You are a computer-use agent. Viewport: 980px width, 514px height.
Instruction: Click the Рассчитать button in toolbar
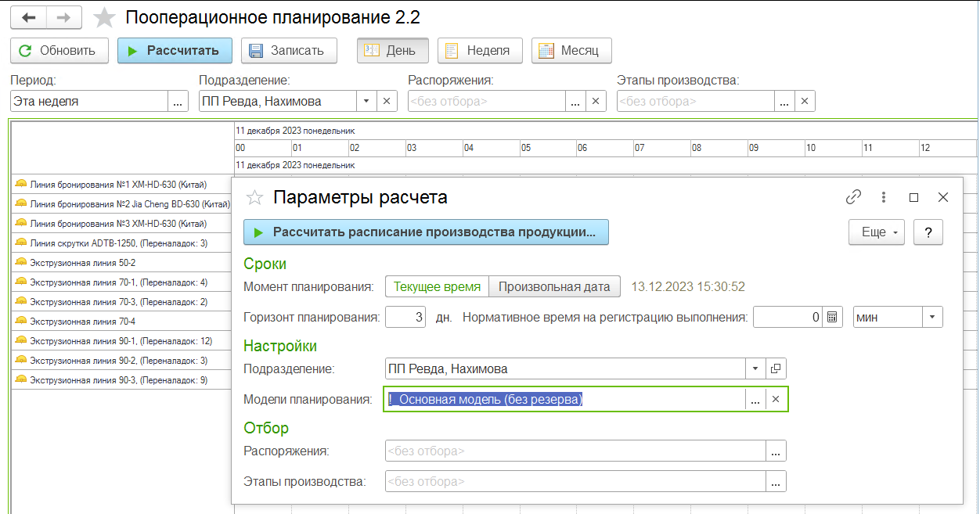[175, 50]
